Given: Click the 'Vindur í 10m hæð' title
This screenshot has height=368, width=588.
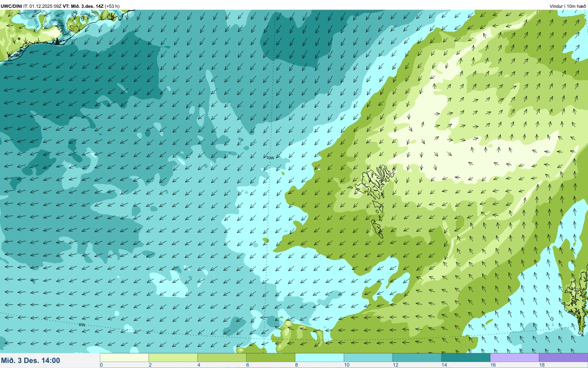Looking at the screenshot, I should (x=568, y=6).
